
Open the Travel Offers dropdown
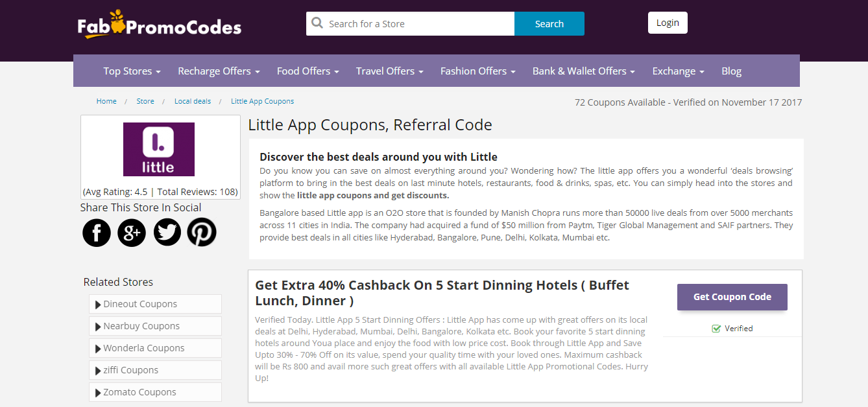click(389, 71)
